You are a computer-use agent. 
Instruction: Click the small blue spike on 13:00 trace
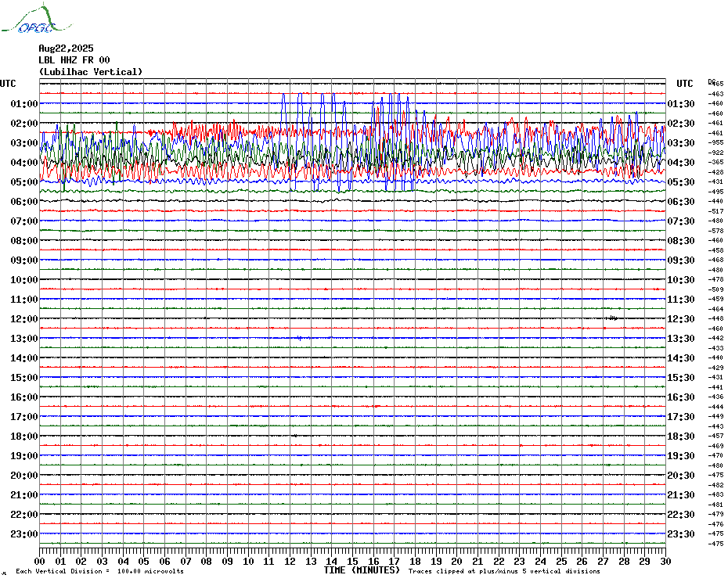tap(301, 339)
